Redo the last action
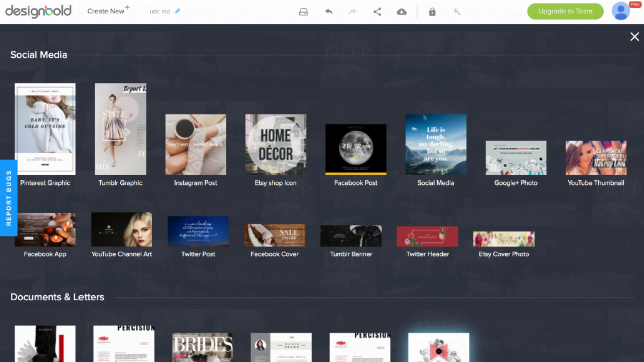The width and height of the screenshot is (644, 362). pos(353,11)
